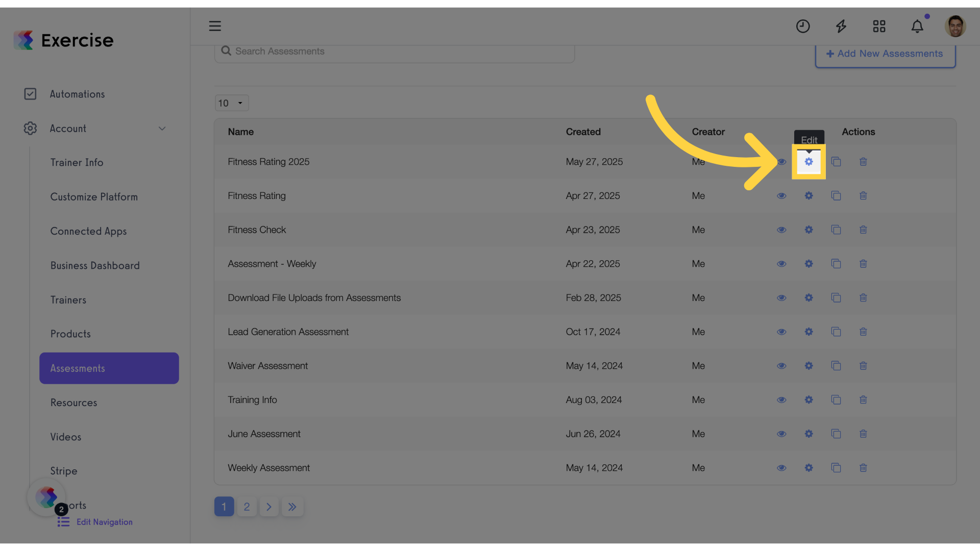This screenshot has height=551, width=980.
Task: Delete the June Assessment
Action: pos(863,434)
